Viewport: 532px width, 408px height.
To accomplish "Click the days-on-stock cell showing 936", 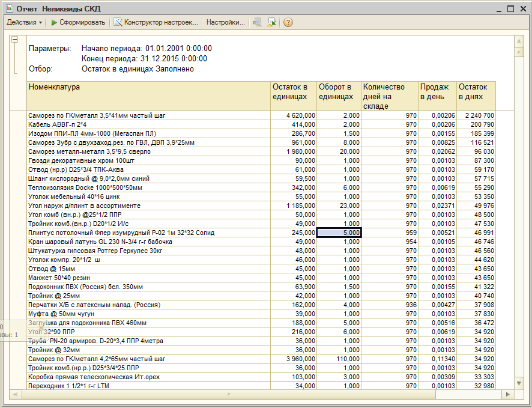I will pyautogui.click(x=390, y=305).
